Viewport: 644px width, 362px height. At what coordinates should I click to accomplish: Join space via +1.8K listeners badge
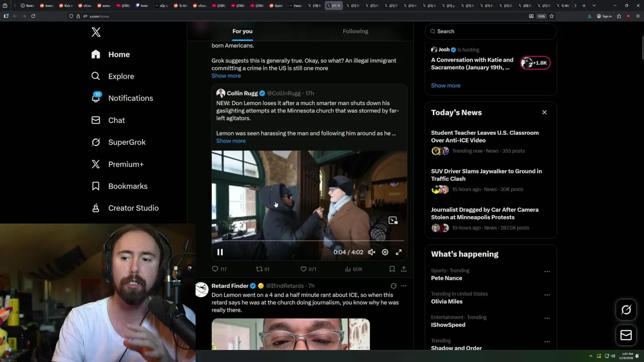535,63
